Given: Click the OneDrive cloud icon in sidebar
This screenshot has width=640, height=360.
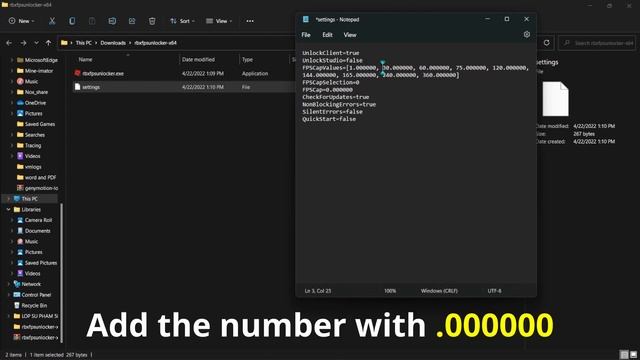Looking at the screenshot, I should click(20, 103).
